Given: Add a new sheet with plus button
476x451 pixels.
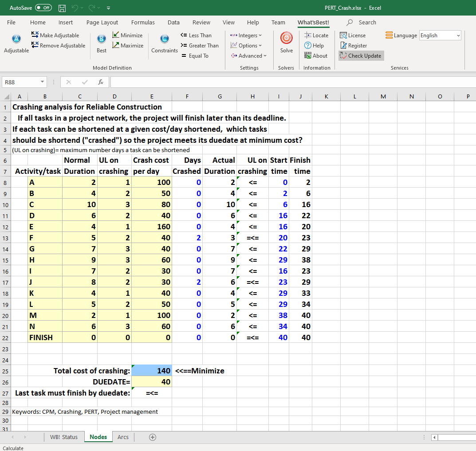Looking at the screenshot, I should [152, 437].
